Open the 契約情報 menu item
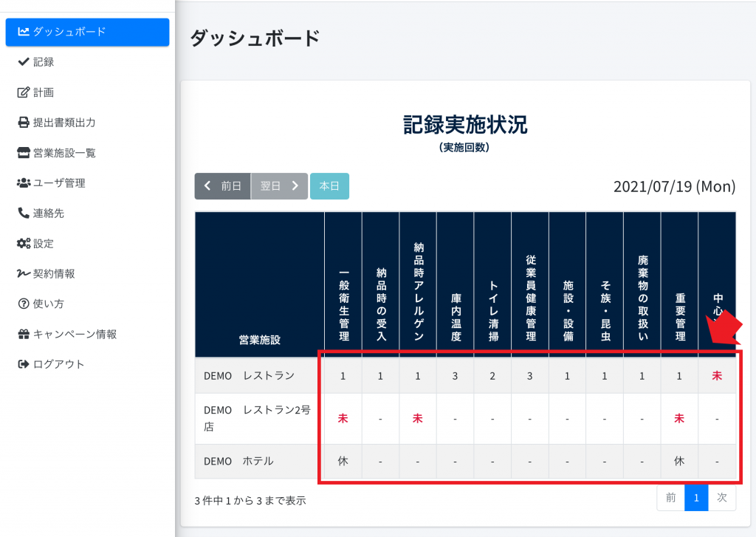 point(53,274)
